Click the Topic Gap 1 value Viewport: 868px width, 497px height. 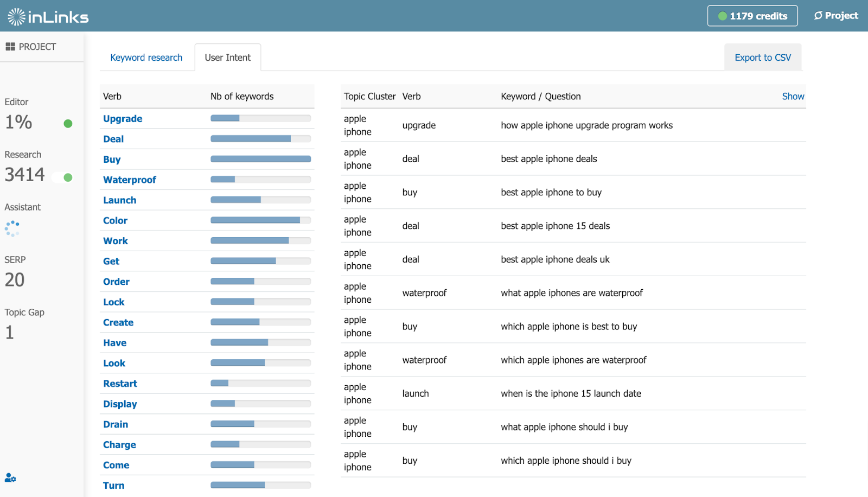(x=9, y=333)
